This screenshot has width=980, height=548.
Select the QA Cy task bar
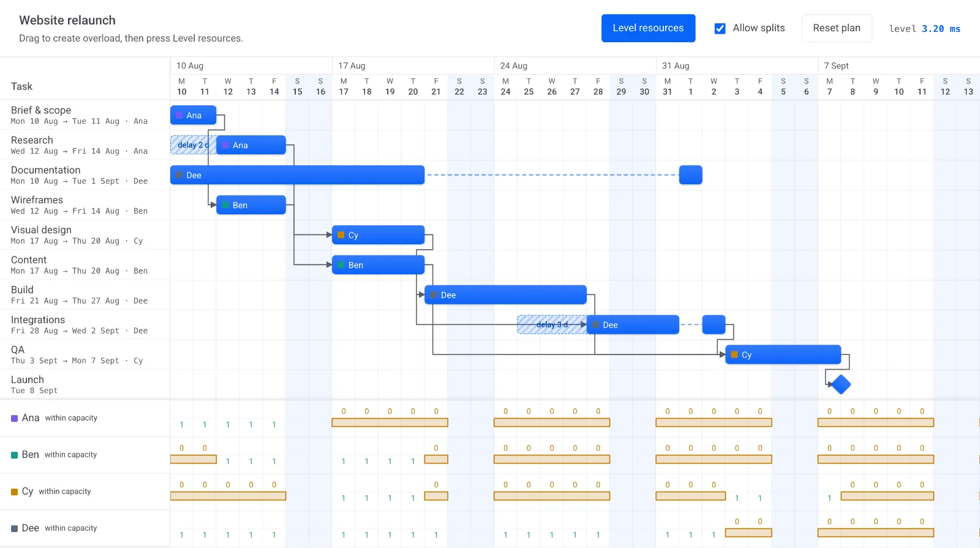(x=783, y=355)
